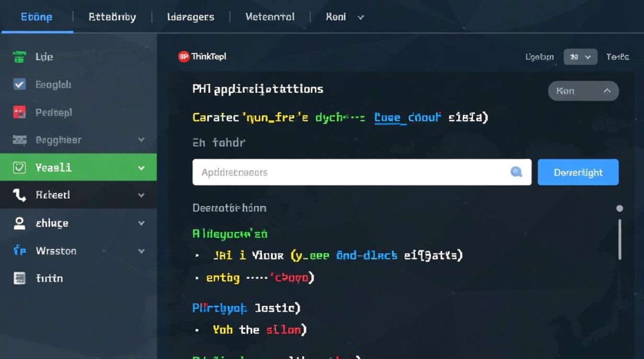Click the phone icon beside Rcteetl
Viewport: 644px width, 359px height.
click(19, 195)
